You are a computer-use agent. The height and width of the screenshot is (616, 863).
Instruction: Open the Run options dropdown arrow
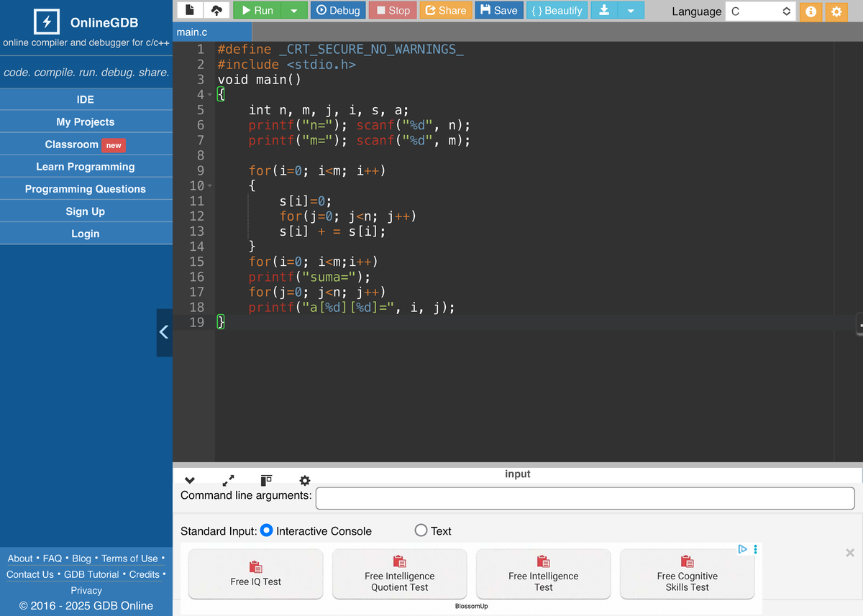[293, 10]
